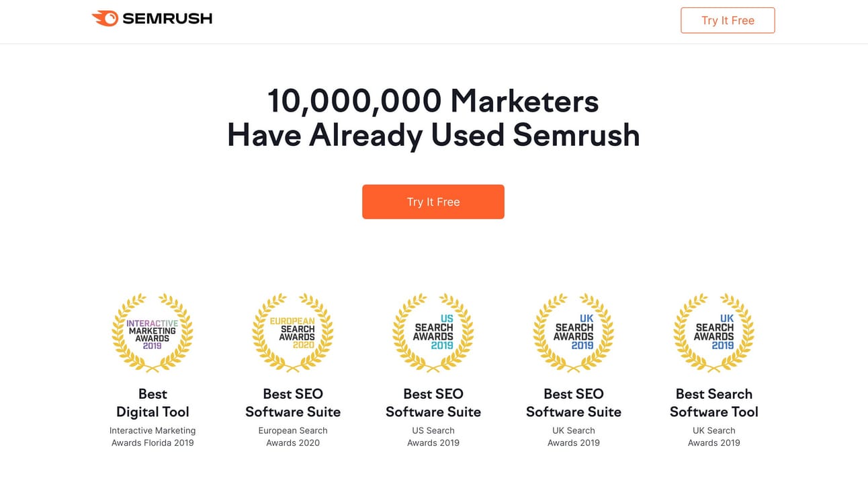Select the Interactive Marketing Awards 2019 badge

tap(153, 333)
